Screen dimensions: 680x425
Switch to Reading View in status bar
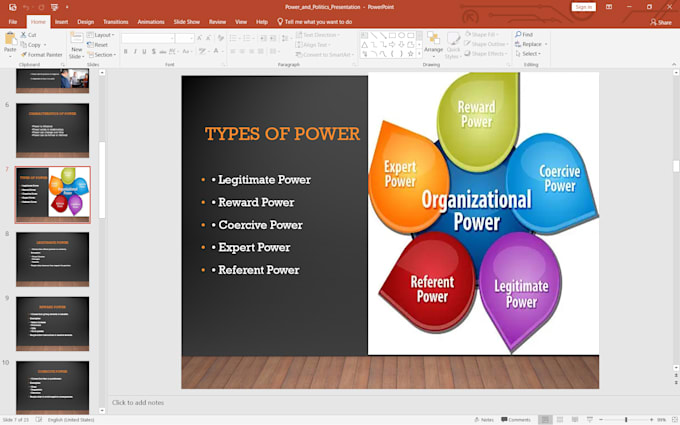click(575, 420)
